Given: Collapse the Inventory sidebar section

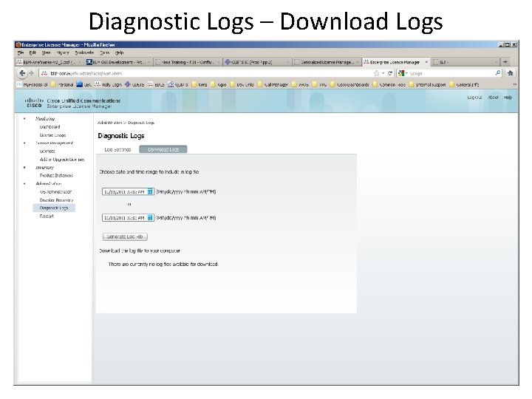Looking at the screenshot, I should [x=24, y=167].
